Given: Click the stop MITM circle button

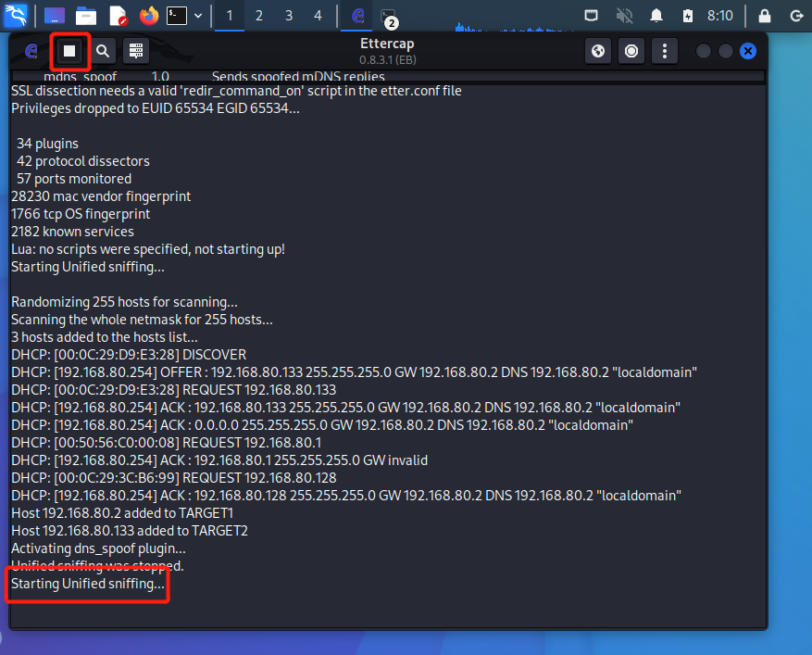Looking at the screenshot, I should pos(631,51).
